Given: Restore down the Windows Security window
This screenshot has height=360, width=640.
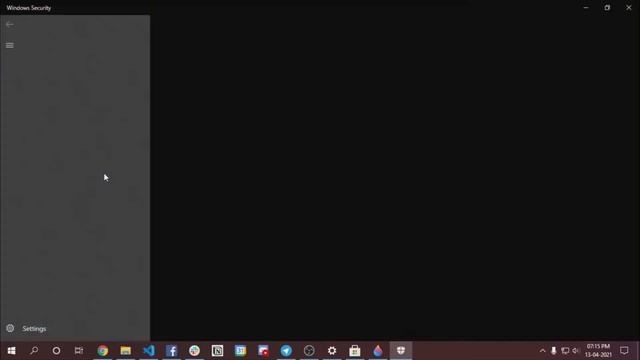Looking at the screenshot, I should 607,7.
